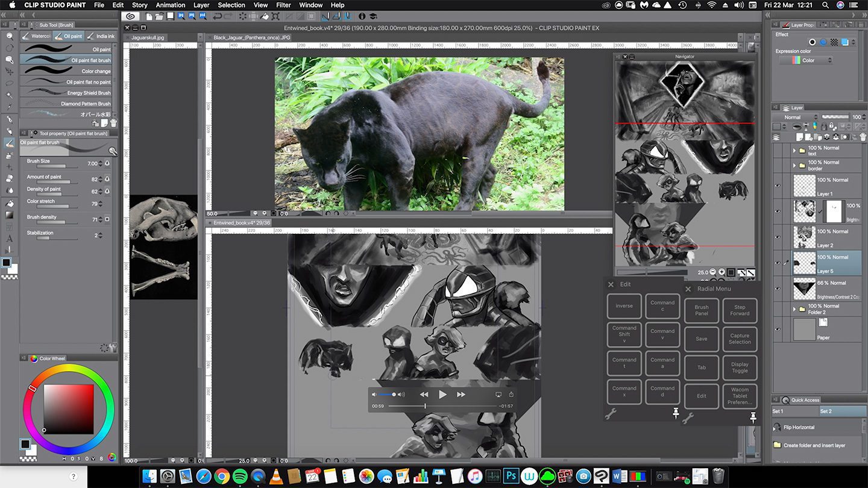This screenshot has width=868, height=488.
Task: Select the Text tool in the toolbar
Action: click(10, 239)
